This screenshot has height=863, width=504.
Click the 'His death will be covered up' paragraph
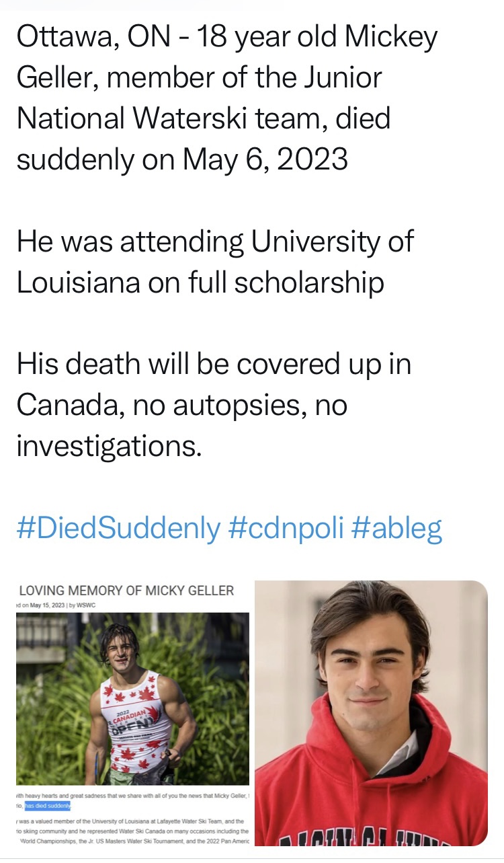tap(214, 405)
